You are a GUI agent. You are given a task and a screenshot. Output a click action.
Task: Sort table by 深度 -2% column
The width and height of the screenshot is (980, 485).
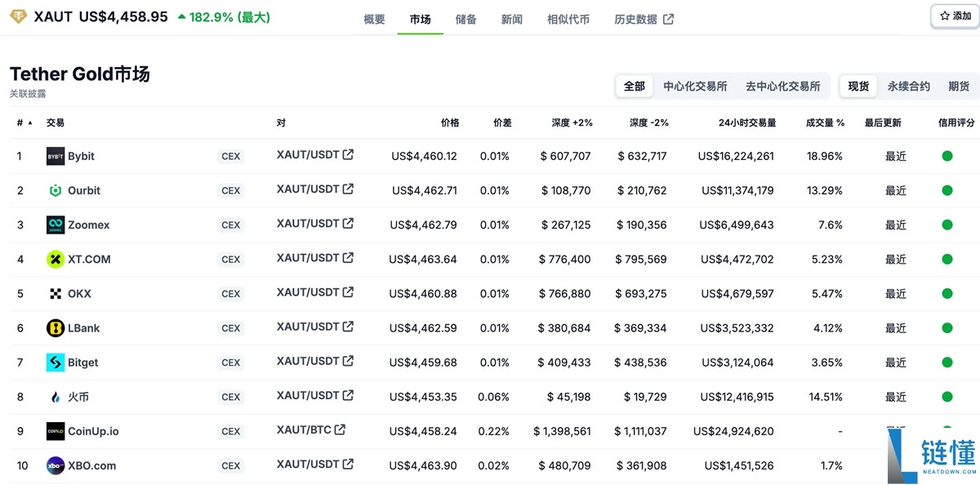[648, 122]
